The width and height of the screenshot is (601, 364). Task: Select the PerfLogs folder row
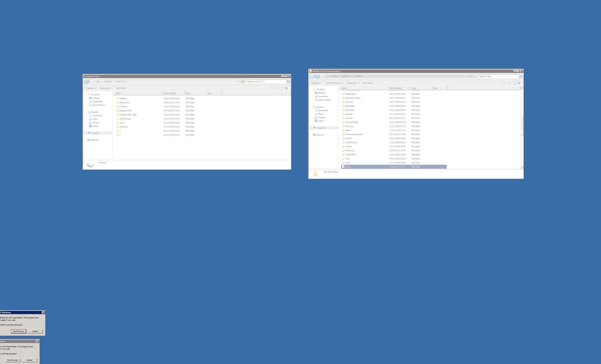(x=123, y=107)
